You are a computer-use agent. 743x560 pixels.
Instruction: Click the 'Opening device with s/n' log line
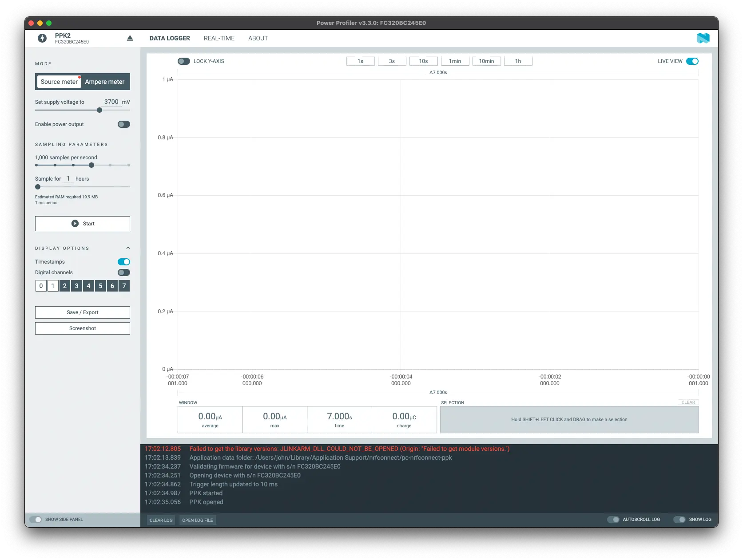pyautogui.click(x=245, y=476)
